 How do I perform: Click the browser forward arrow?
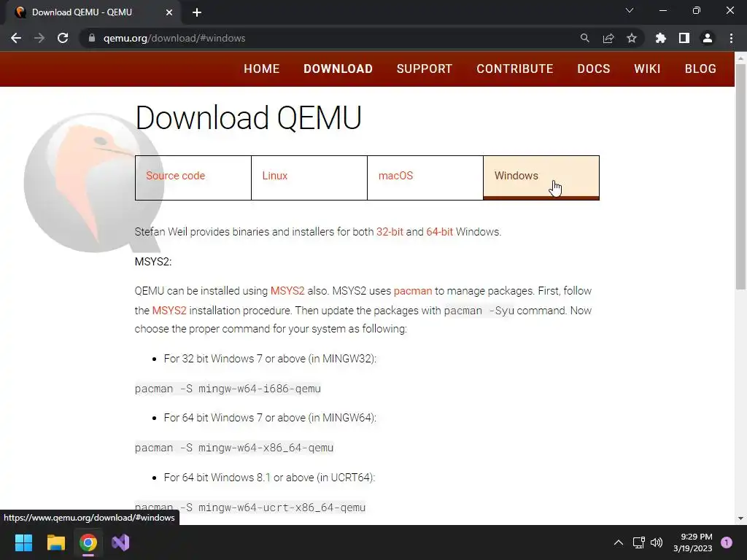[39, 38]
